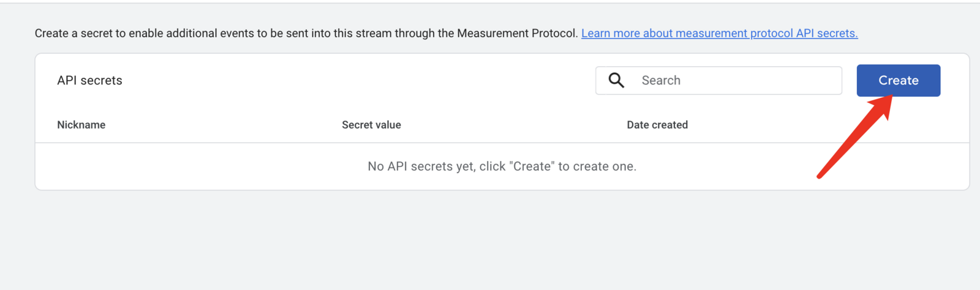980x290 pixels.
Task: Click the quoted "Create" word in empty message
Action: pos(532,166)
